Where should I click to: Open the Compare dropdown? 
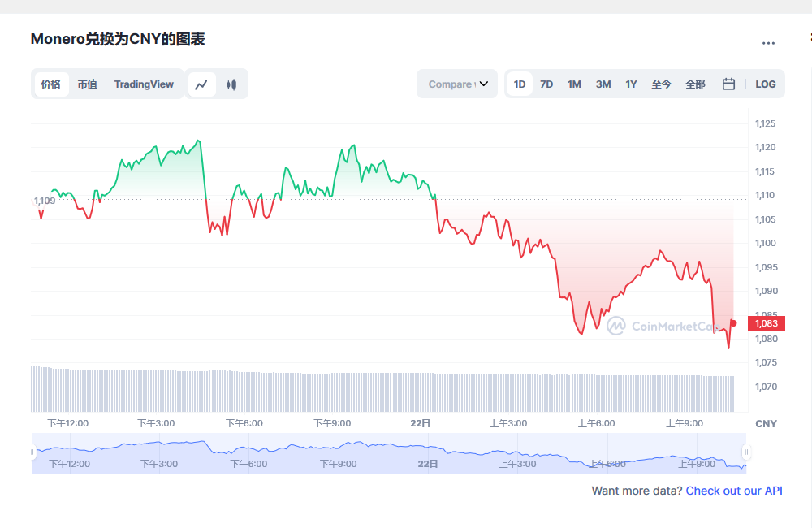click(x=457, y=84)
